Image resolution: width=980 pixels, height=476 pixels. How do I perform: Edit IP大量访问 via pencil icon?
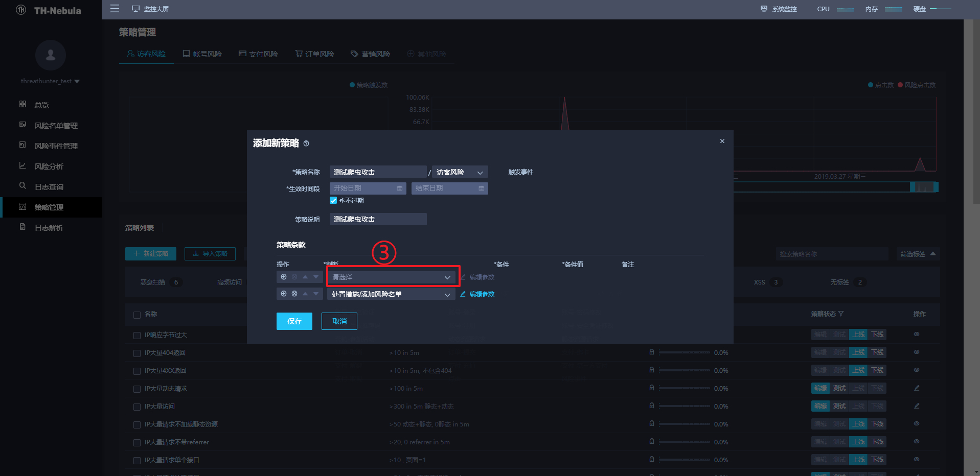click(x=917, y=406)
